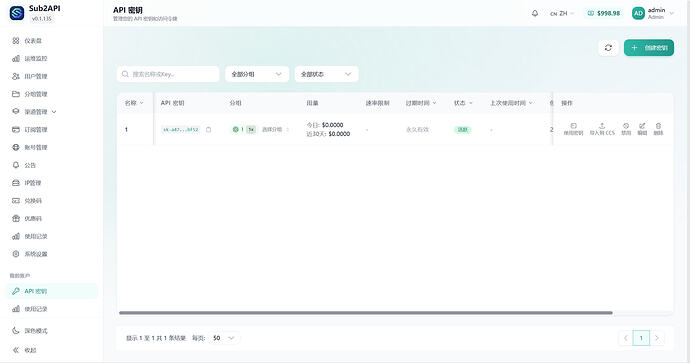Sort by 上次使用时间 column header
This screenshot has height=363, width=690.
click(511, 103)
